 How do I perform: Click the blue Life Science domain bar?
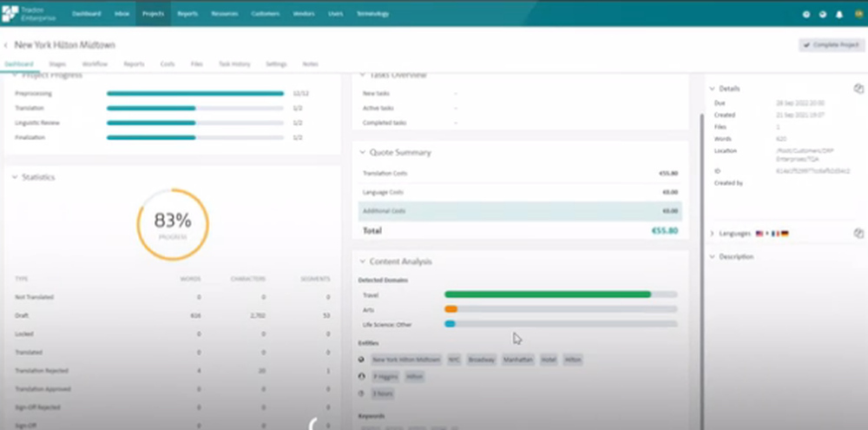(x=450, y=324)
